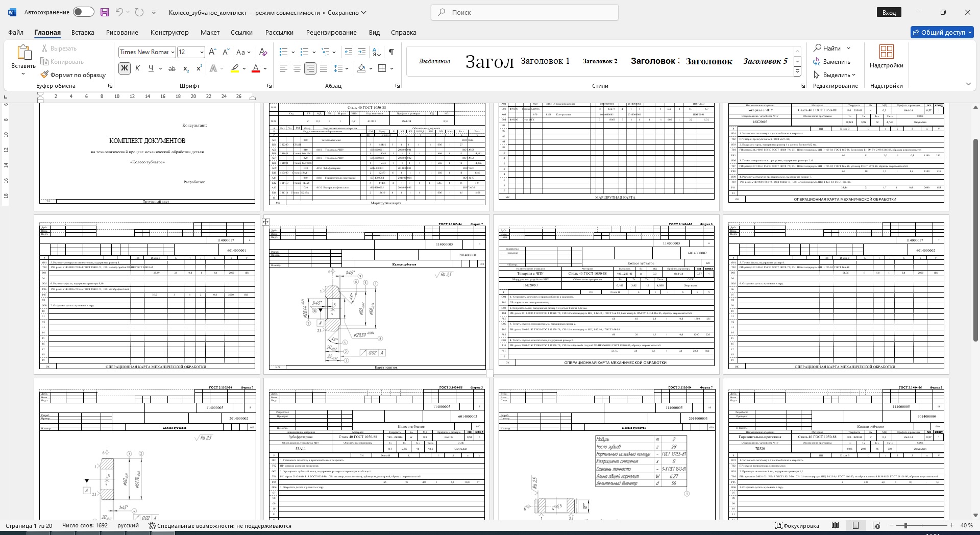Show paragraph marks pilcrow icon
The image size is (980, 535).
coord(391,52)
